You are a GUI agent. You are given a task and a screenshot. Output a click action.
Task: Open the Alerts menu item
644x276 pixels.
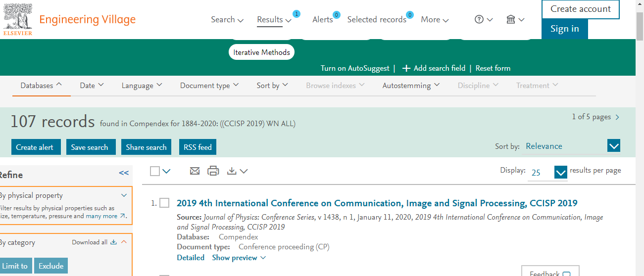click(x=323, y=20)
